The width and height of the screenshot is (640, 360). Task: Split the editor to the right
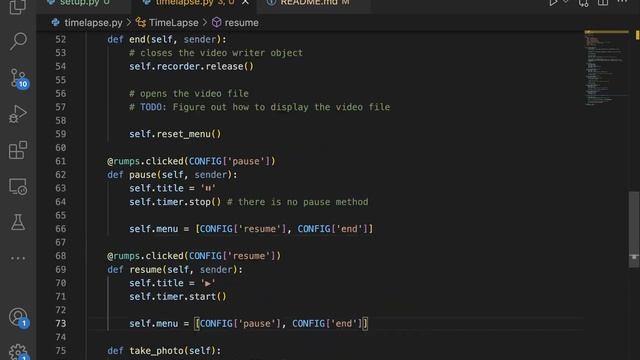click(x=603, y=3)
